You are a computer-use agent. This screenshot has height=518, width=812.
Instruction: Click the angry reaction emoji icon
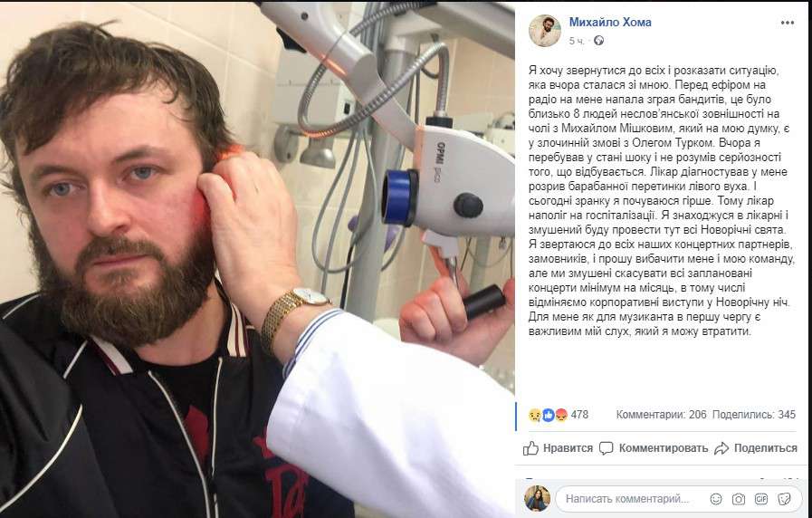pos(561,415)
